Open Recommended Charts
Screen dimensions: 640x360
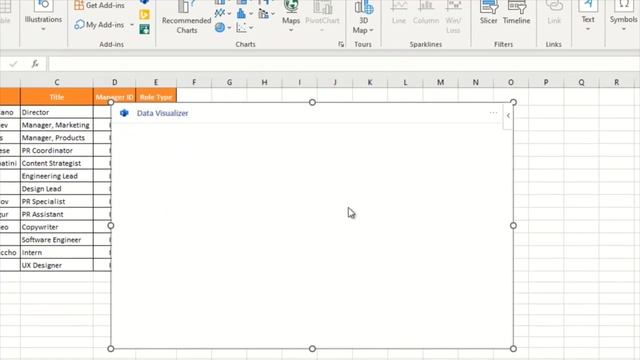click(x=187, y=18)
